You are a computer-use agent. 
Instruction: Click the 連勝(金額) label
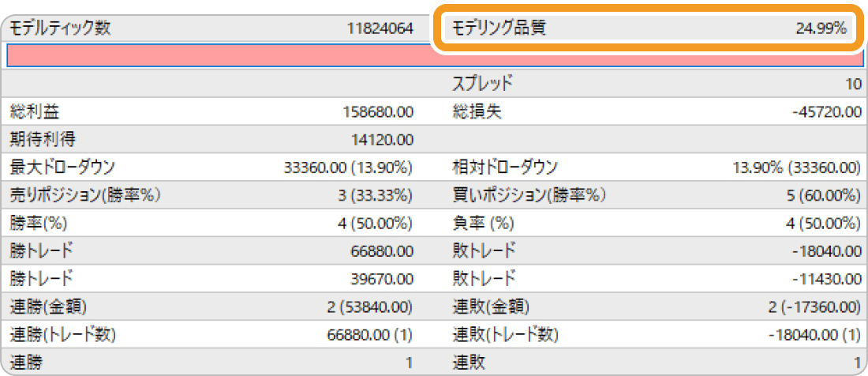pyautogui.click(x=48, y=305)
